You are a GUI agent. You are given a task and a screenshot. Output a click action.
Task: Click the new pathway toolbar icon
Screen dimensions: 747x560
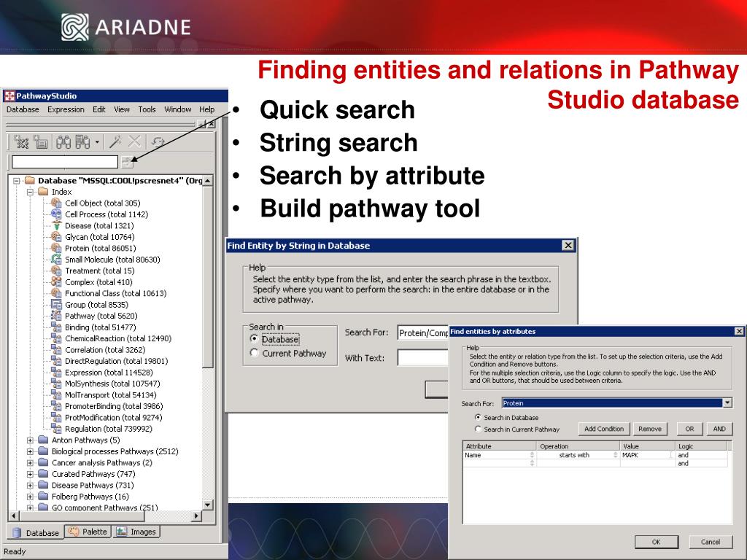(x=21, y=142)
